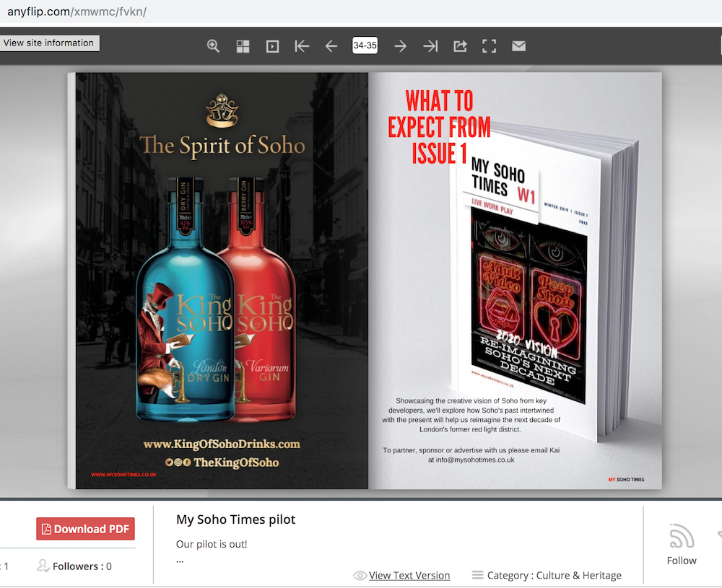Image resolution: width=722 pixels, height=588 pixels.
Task: Jump to the last page
Action: point(430,46)
